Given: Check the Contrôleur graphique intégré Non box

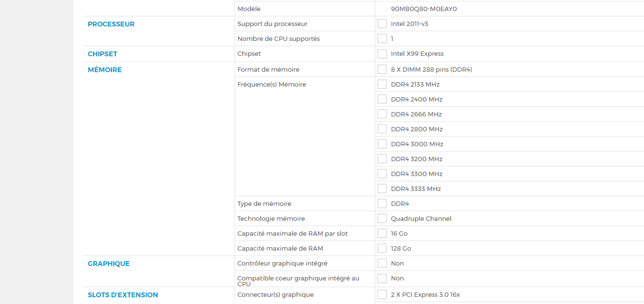Looking at the screenshot, I should (382, 263).
